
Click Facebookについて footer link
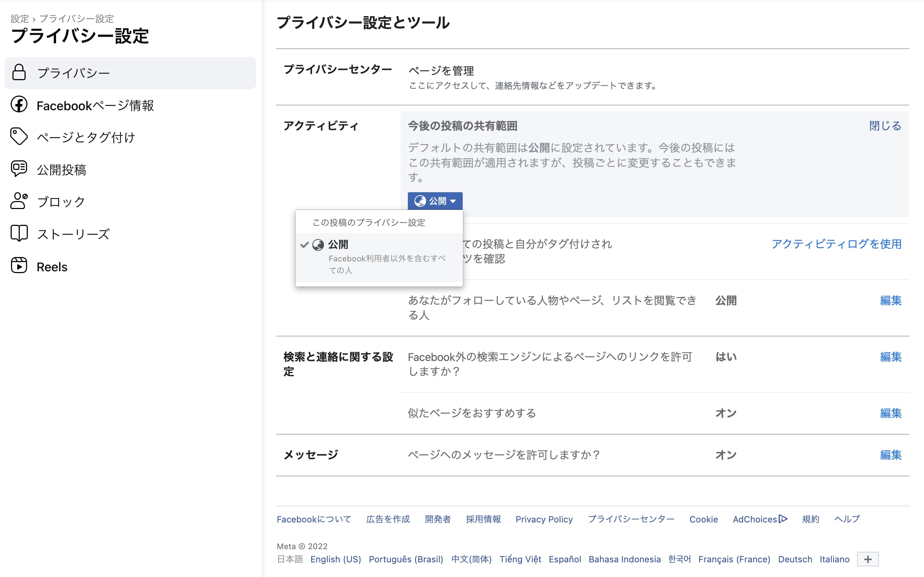[x=314, y=519]
